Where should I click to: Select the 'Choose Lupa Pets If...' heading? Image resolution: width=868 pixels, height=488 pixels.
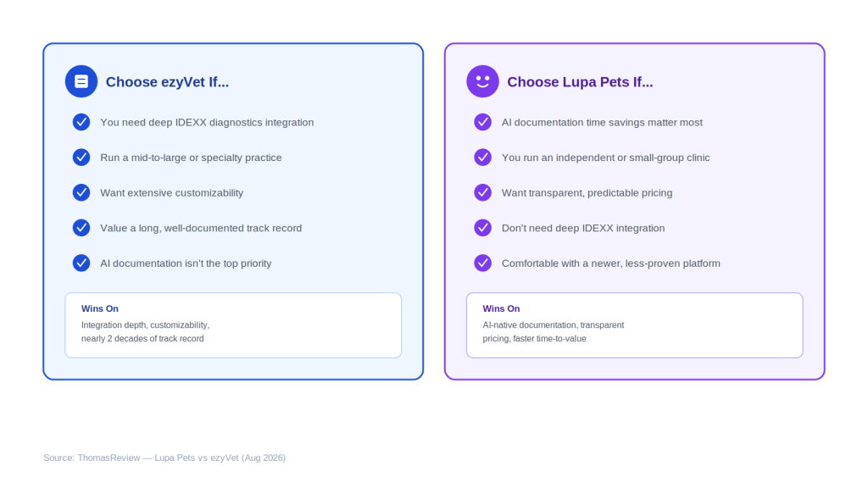(x=580, y=82)
